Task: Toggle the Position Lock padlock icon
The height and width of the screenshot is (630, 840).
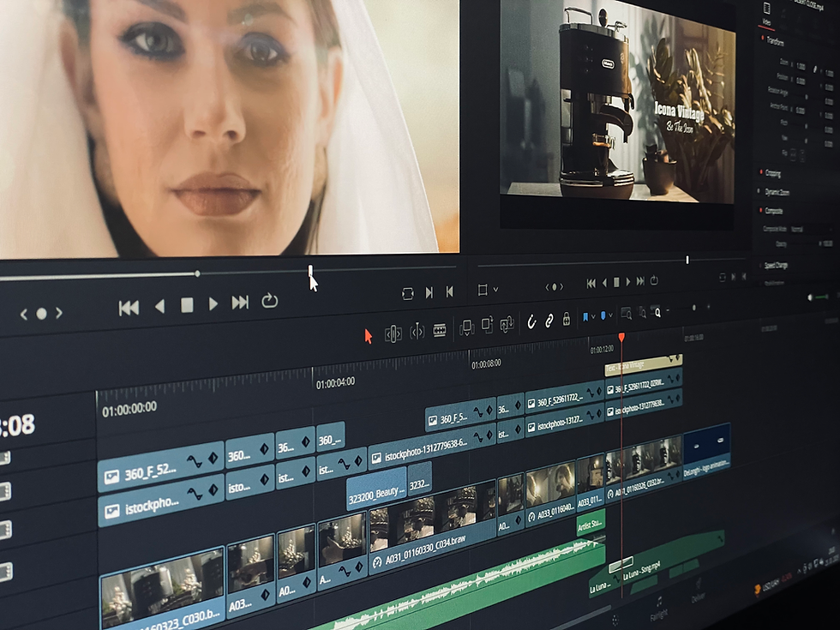Action: click(567, 319)
